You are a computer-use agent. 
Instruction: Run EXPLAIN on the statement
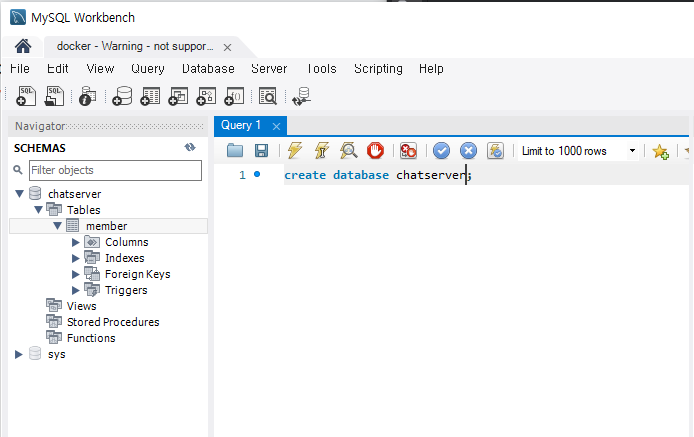point(348,151)
